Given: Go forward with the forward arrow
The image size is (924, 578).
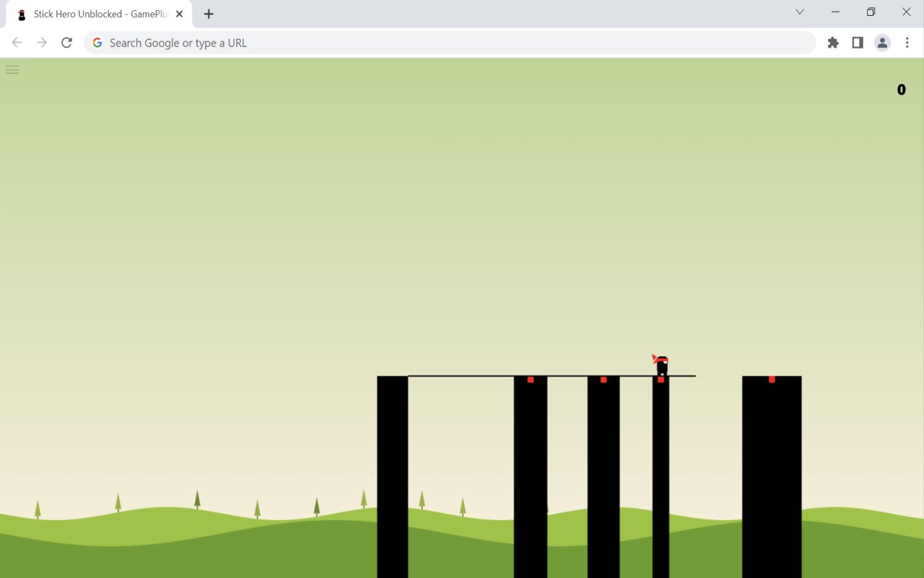Looking at the screenshot, I should [42, 43].
